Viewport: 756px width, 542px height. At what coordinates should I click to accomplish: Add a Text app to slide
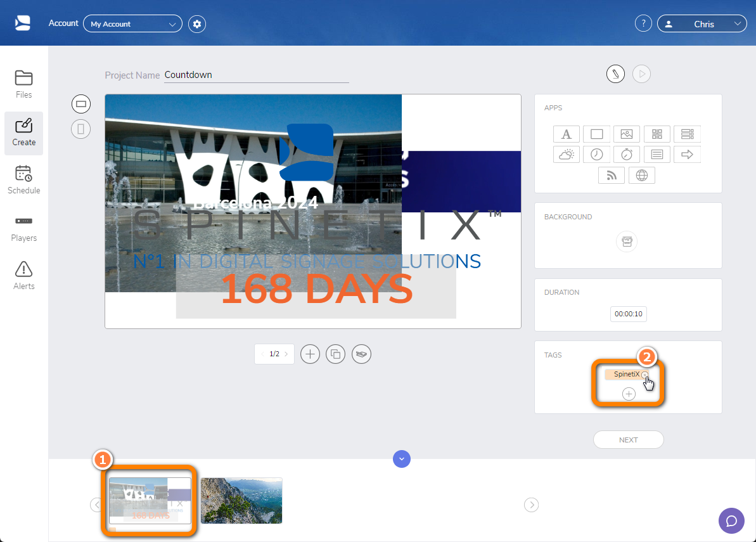(x=566, y=134)
